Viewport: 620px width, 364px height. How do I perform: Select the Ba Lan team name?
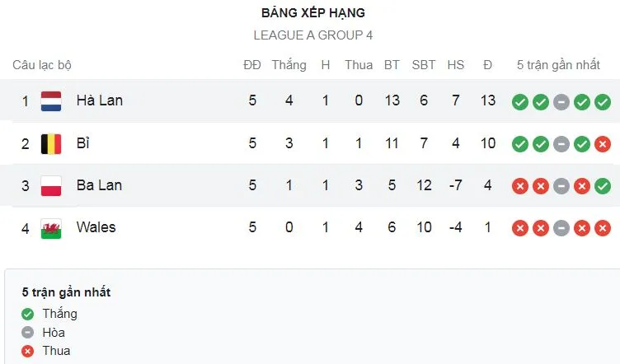[99, 185]
